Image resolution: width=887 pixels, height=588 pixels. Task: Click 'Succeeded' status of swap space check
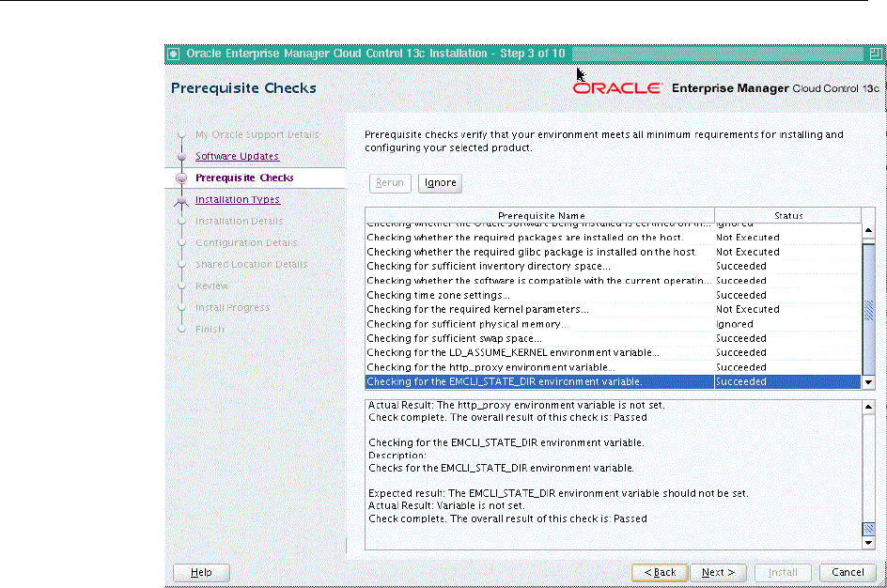[741, 339]
